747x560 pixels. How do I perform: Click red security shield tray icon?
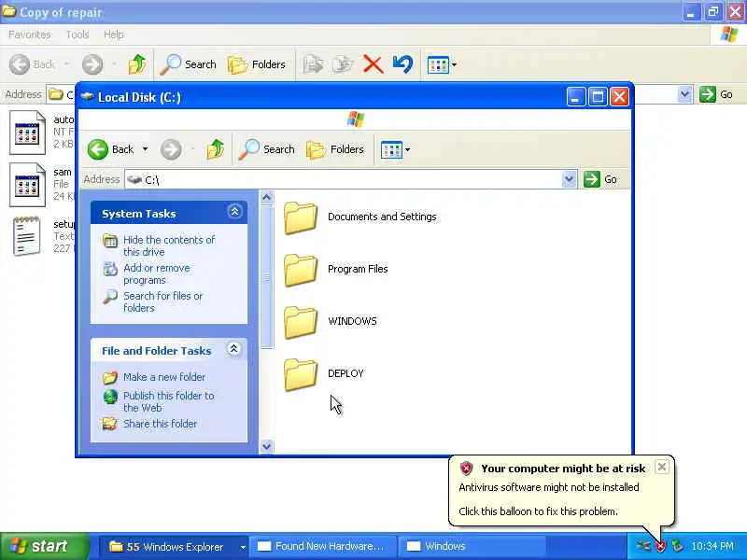(661, 547)
